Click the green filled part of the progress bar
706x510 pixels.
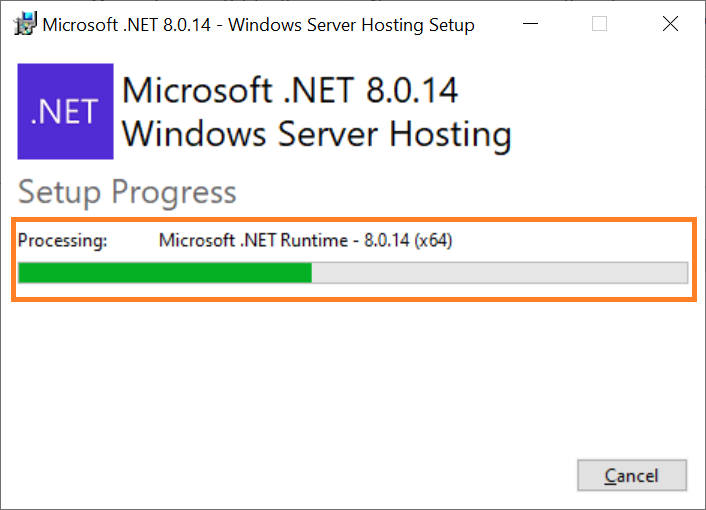(x=165, y=273)
